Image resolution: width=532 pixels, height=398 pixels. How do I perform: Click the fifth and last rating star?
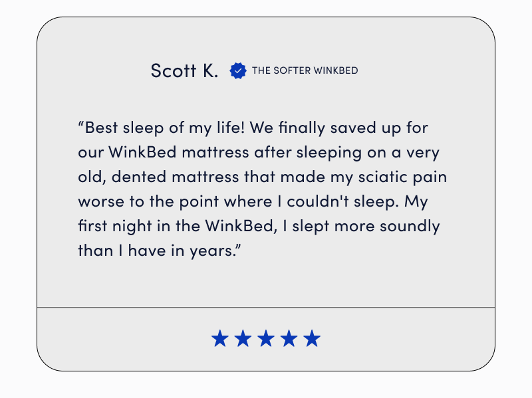click(312, 338)
